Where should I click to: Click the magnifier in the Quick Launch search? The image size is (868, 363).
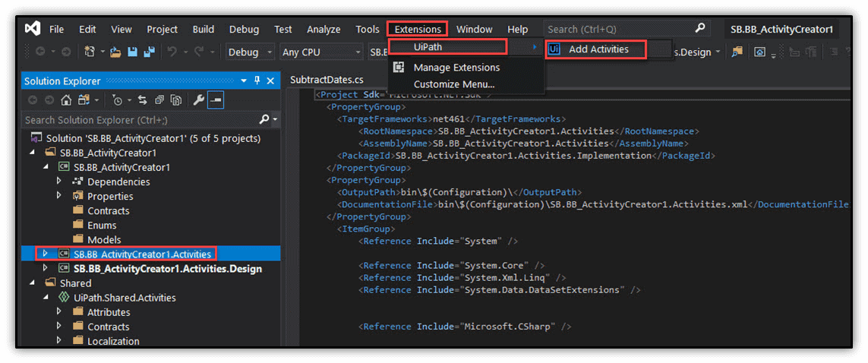700,28
